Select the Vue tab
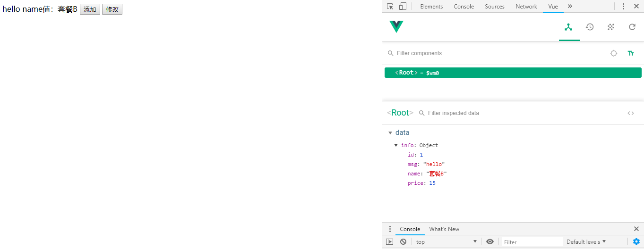The height and width of the screenshot is (249, 644). [553, 6]
